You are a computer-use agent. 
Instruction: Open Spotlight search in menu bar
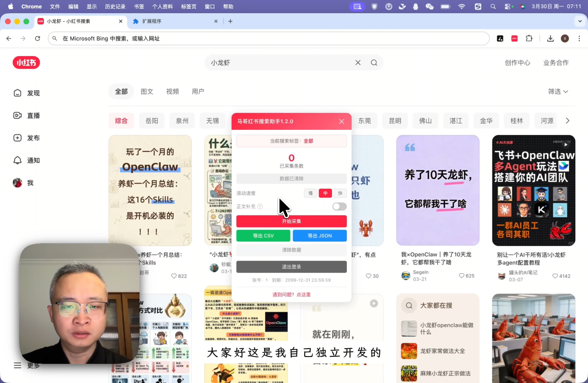click(493, 6)
